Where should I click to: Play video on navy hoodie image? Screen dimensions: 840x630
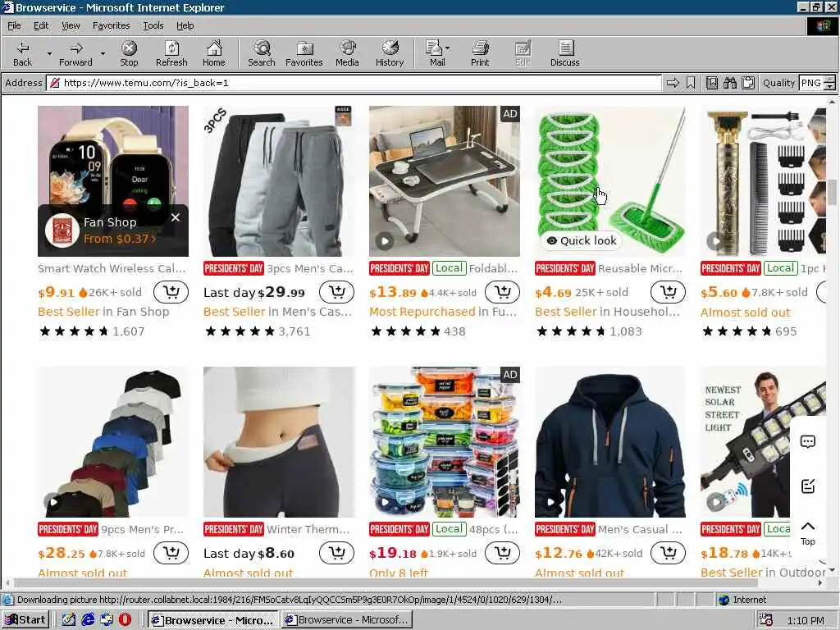click(x=550, y=502)
